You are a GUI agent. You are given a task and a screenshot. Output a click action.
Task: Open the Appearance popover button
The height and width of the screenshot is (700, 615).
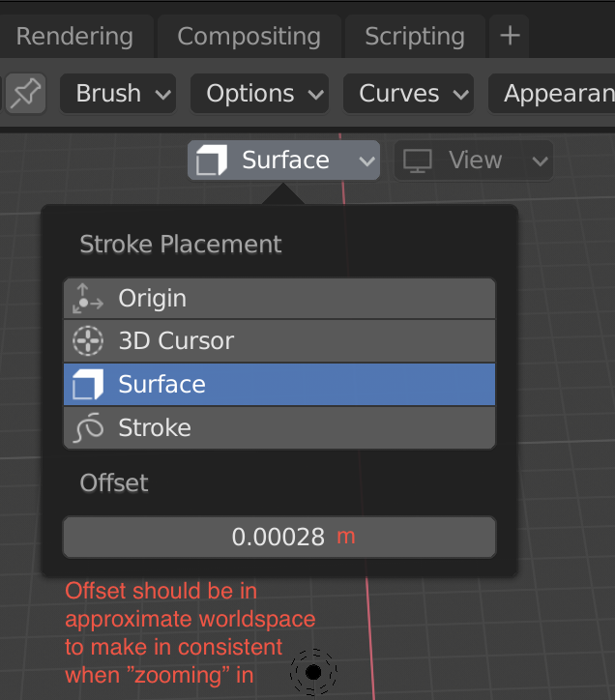[x=552, y=94]
